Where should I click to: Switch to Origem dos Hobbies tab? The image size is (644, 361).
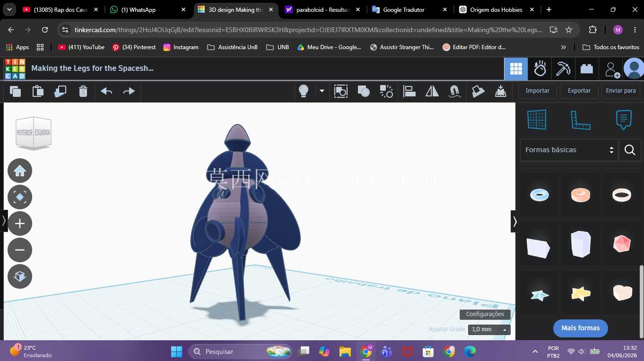click(x=497, y=9)
